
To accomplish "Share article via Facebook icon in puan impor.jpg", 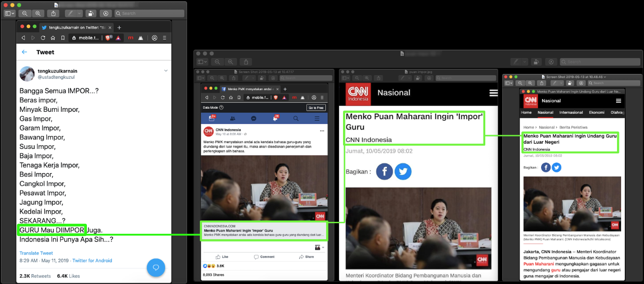I will tap(385, 171).
